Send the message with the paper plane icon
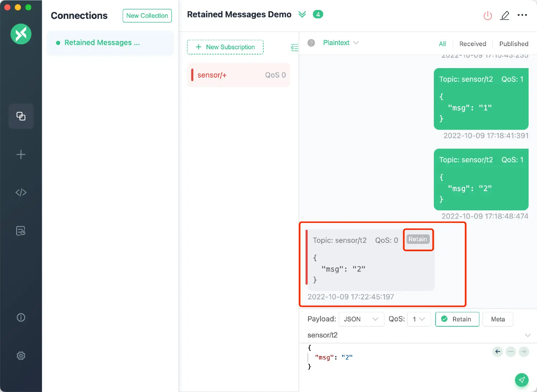This screenshot has height=392, width=537. [522, 380]
